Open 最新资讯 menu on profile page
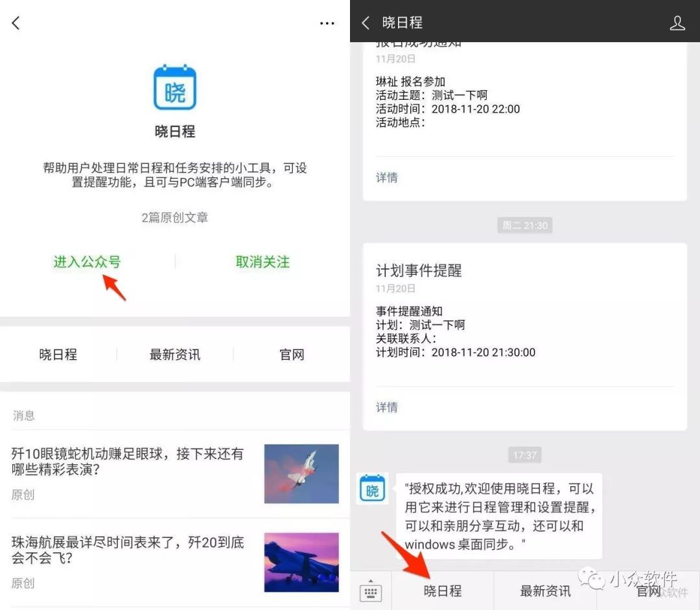This screenshot has width=700, height=610. pos(174,355)
